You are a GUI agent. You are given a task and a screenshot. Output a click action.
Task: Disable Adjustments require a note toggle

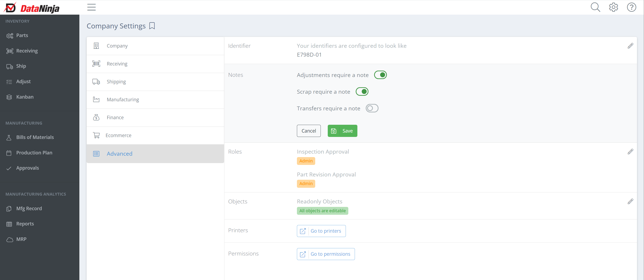[x=380, y=75]
